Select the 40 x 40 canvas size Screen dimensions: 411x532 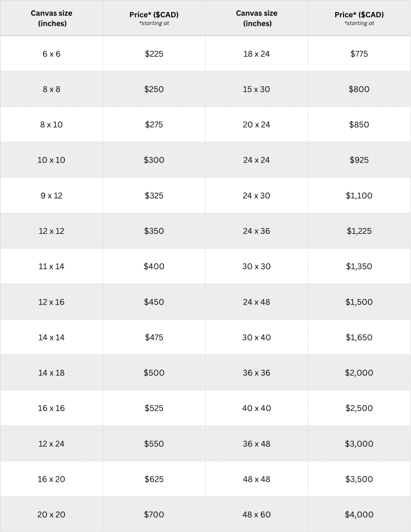tap(256, 408)
